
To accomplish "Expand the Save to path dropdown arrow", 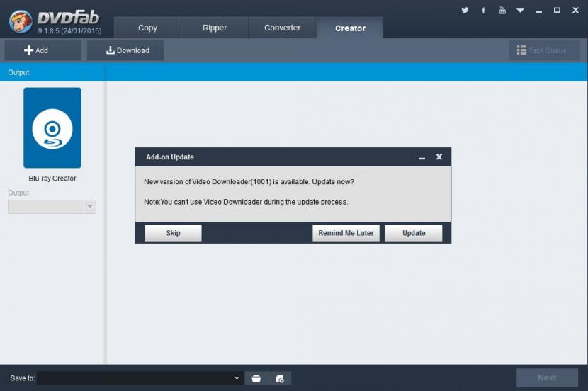I will (237, 378).
